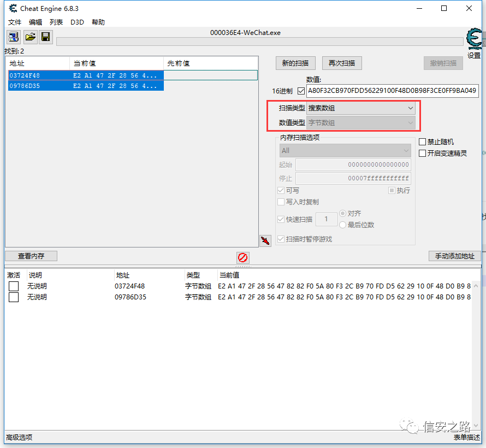
Task: Open the D3D menu
Action: click(77, 22)
